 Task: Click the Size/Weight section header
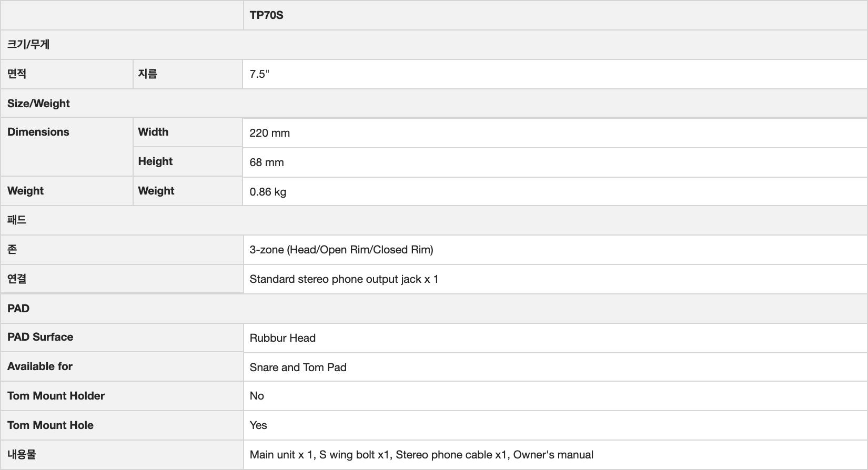(x=38, y=104)
